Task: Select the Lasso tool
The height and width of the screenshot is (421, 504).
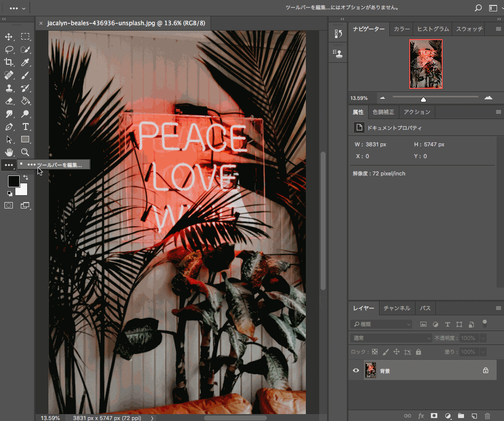Action: click(x=9, y=49)
